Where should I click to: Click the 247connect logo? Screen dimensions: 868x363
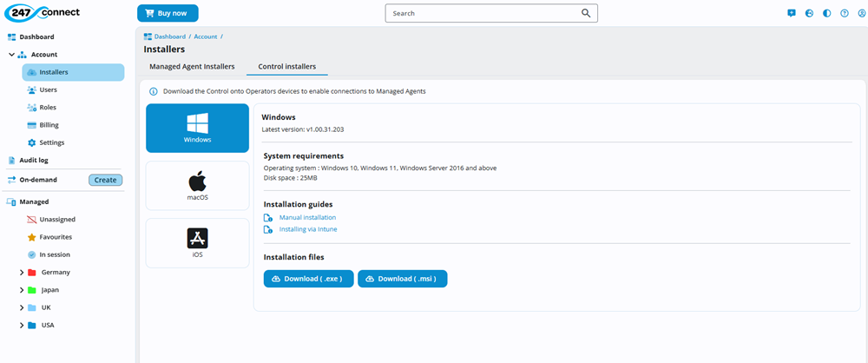pyautogui.click(x=42, y=12)
